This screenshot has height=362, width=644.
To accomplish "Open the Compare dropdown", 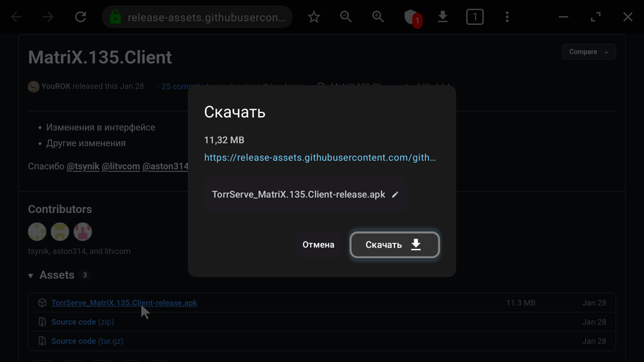I will (x=588, y=52).
